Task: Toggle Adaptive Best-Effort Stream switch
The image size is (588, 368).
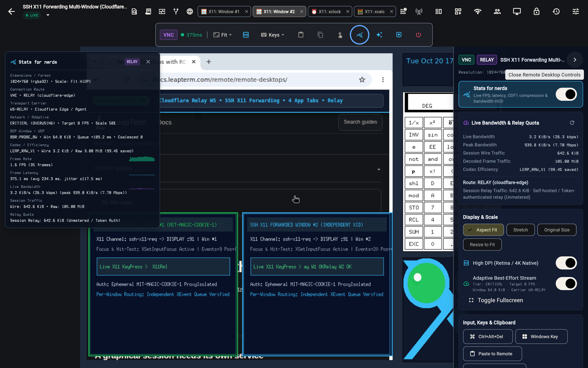Action: pyautogui.click(x=566, y=284)
